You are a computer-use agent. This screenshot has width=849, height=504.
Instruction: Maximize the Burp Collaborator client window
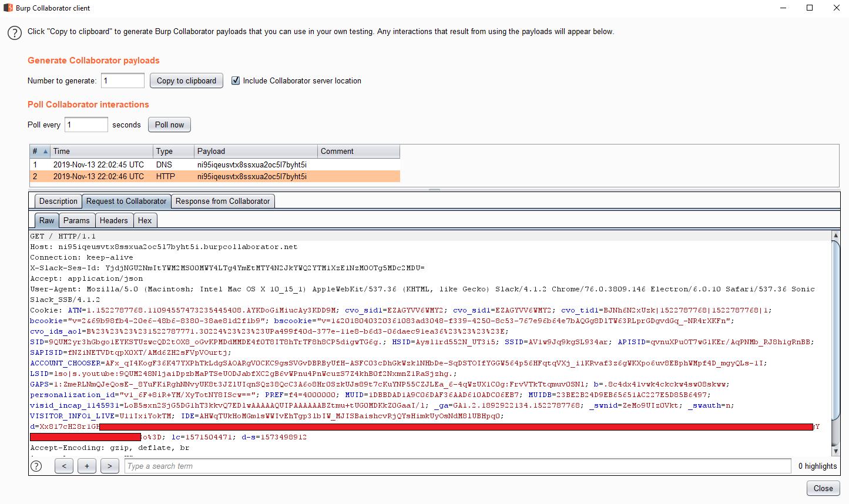[810, 8]
